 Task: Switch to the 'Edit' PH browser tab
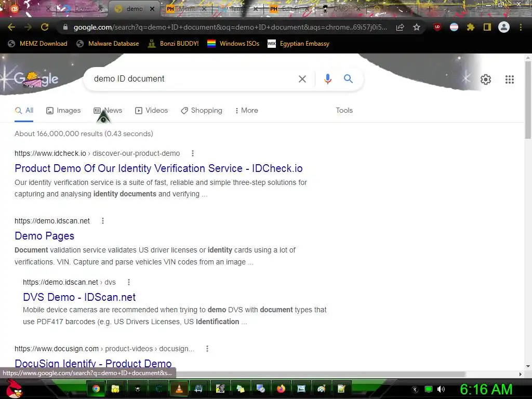pos(289,9)
